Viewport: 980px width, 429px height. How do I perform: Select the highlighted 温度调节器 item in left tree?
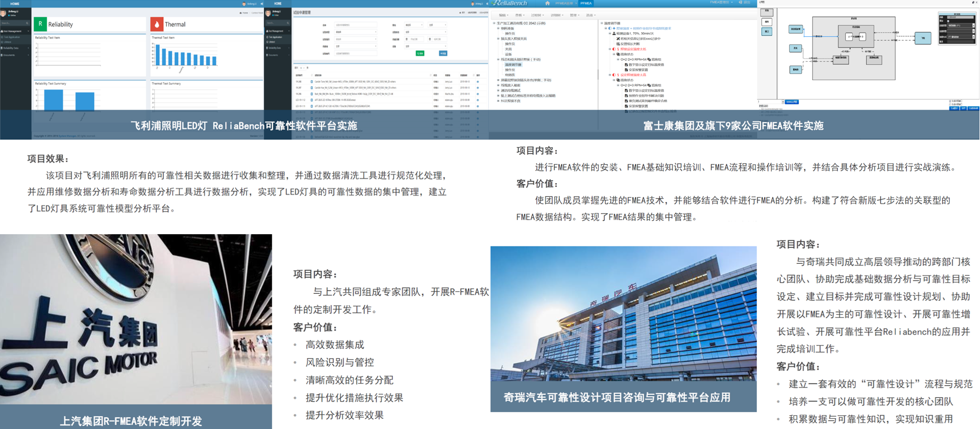point(513,65)
